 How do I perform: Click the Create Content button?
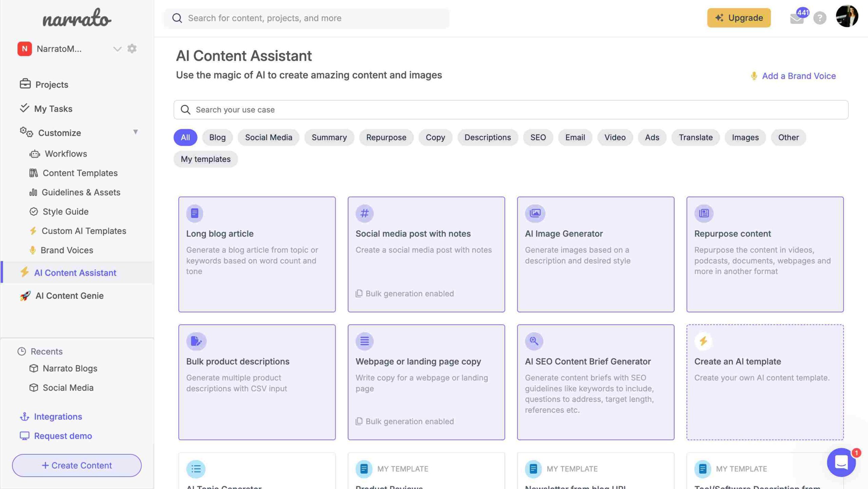[76, 465]
